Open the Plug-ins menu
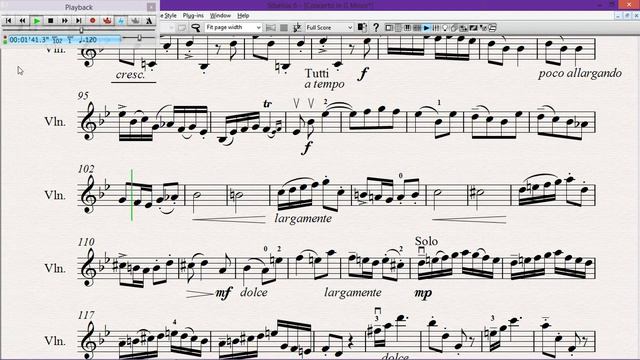This screenshot has width=640, height=360. pyautogui.click(x=193, y=16)
